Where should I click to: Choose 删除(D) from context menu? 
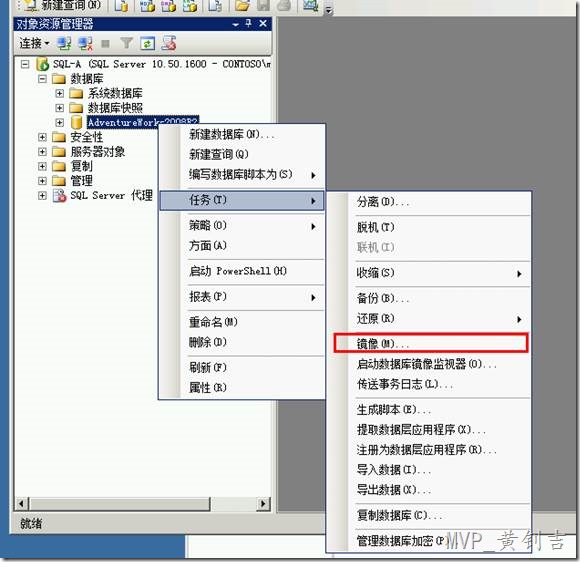click(242, 342)
